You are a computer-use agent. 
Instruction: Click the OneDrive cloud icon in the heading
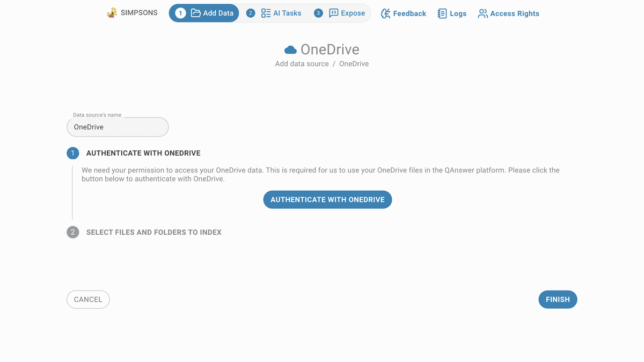[x=290, y=50]
